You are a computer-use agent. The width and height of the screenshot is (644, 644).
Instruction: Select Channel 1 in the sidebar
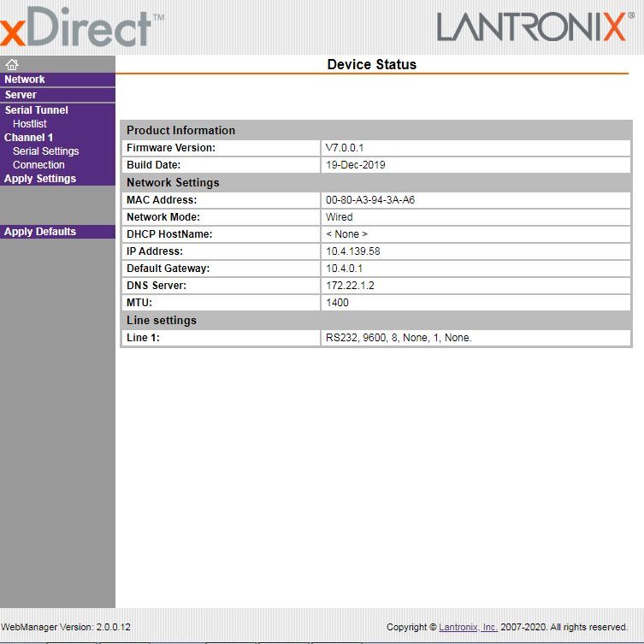pyautogui.click(x=28, y=137)
